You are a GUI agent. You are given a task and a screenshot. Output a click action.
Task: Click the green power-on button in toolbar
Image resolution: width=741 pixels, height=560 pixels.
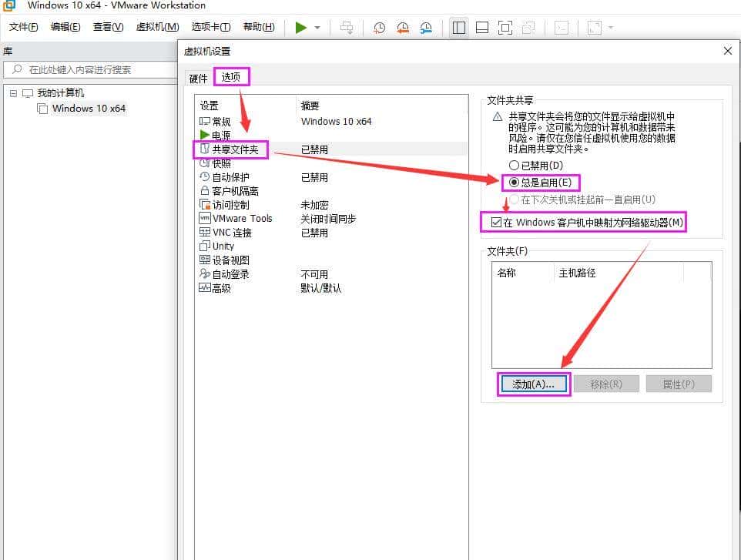coord(302,28)
